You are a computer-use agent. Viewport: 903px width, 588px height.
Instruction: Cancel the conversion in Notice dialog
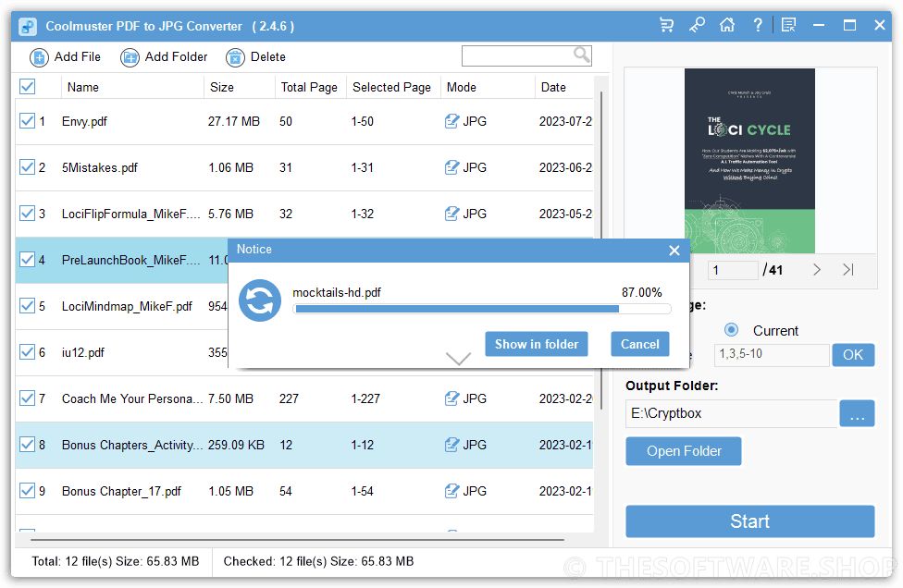pos(640,344)
